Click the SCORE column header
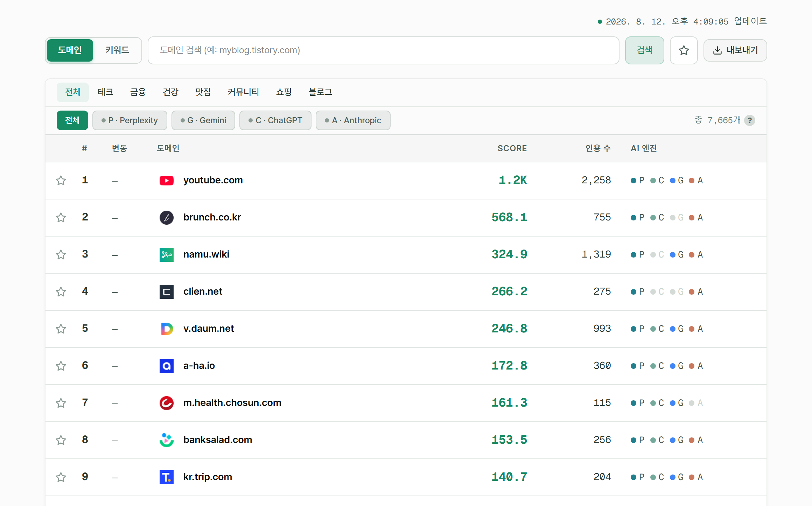 click(x=512, y=149)
